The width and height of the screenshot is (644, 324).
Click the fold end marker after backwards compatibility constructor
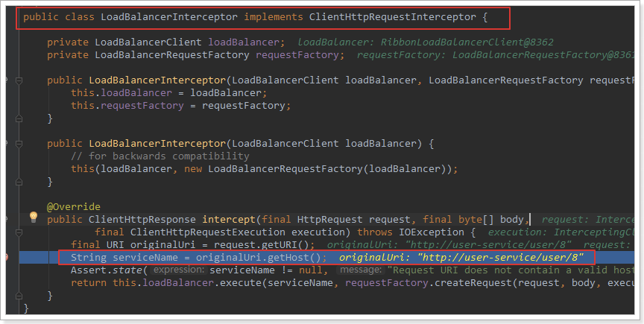tap(19, 182)
